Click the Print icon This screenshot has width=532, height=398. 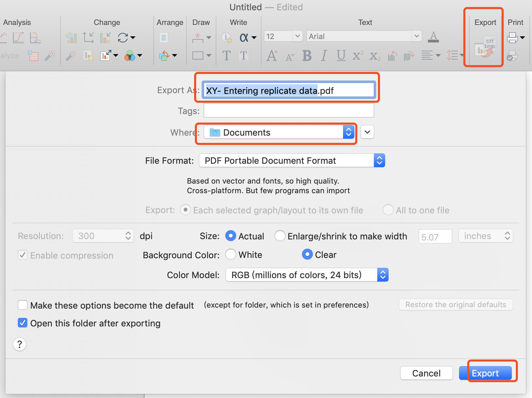[x=513, y=38]
